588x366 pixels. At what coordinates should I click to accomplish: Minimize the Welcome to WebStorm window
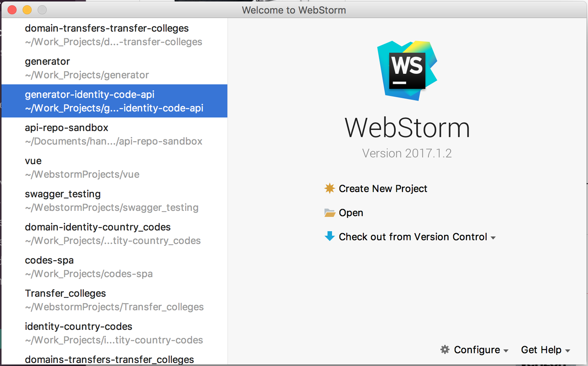[x=27, y=10]
